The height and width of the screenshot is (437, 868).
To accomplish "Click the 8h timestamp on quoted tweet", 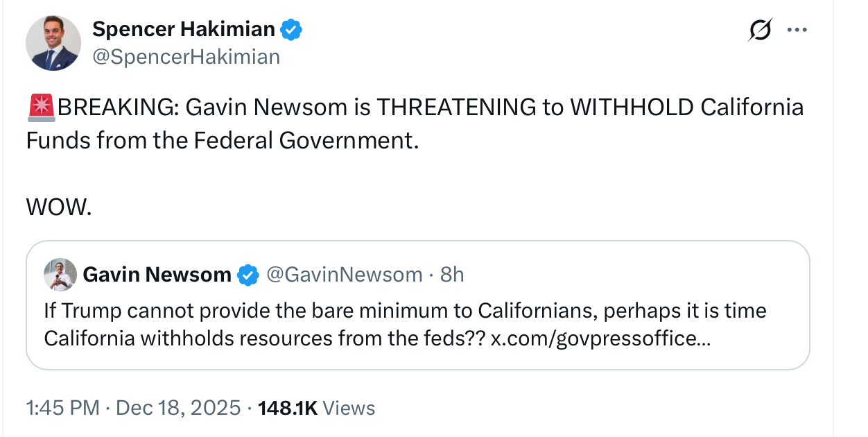I will (x=452, y=275).
